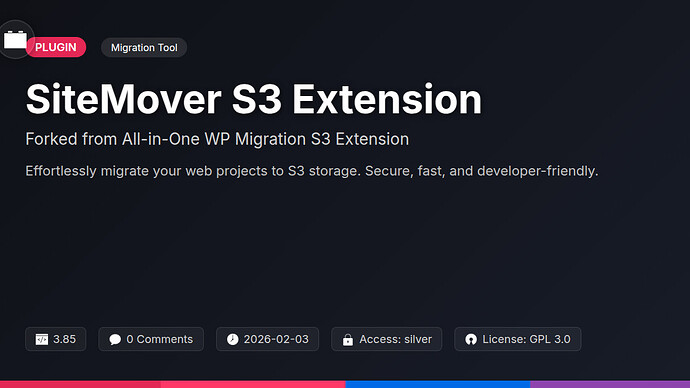Click the speech bubble comments icon
This screenshot has width=690, height=388.
click(115, 339)
